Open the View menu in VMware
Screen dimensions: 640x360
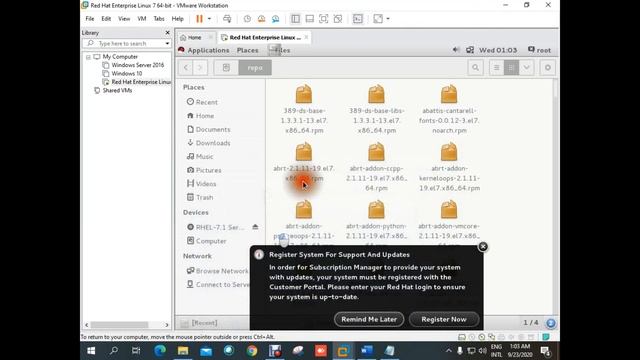click(124, 19)
